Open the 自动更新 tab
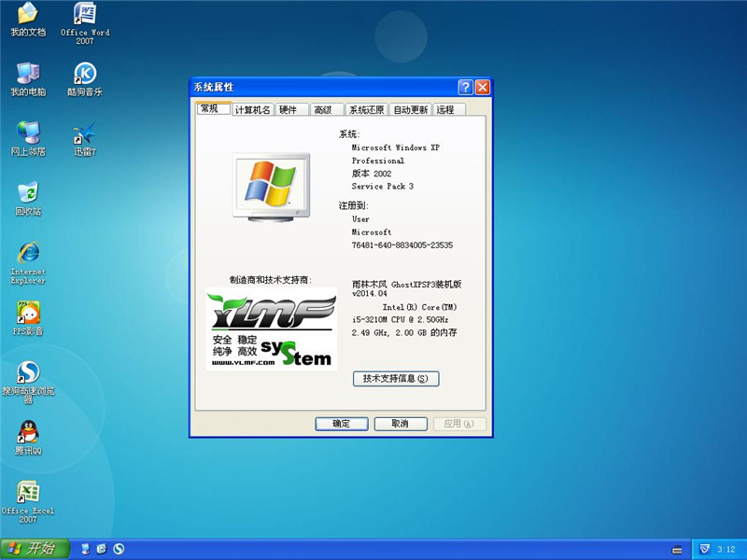The width and height of the screenshot is (747, 560). [410, 109]
